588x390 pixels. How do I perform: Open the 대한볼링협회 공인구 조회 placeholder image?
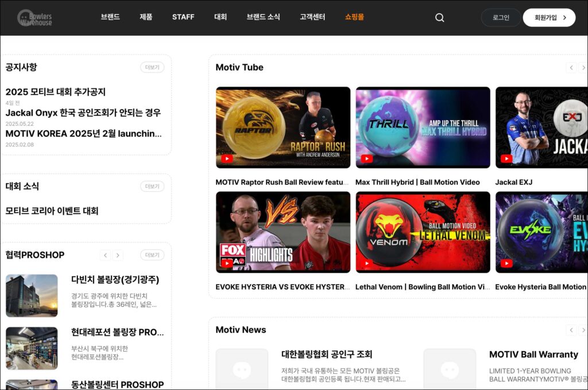coord(242,369)
